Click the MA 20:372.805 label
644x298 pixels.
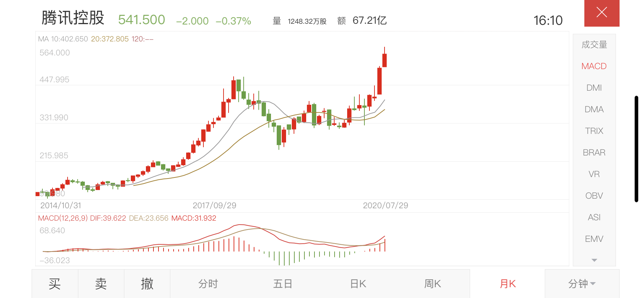(x=110, y=39)
